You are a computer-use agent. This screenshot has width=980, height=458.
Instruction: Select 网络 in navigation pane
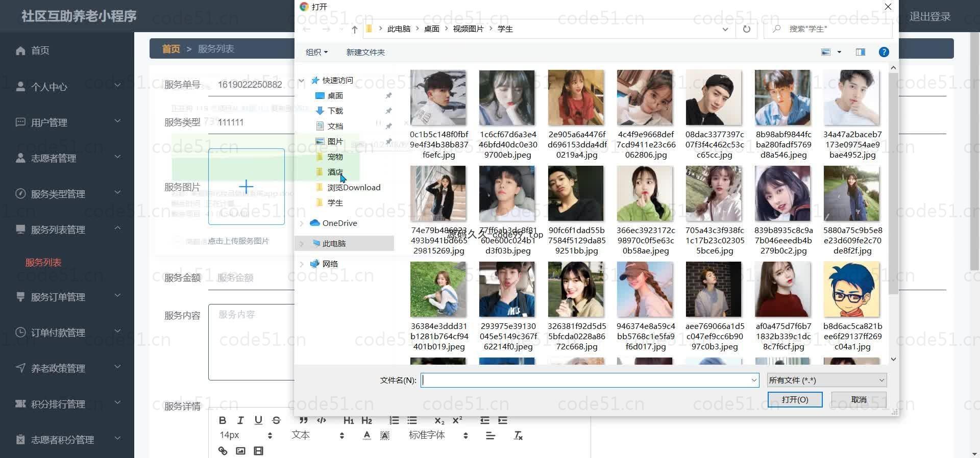coord(330,264)
